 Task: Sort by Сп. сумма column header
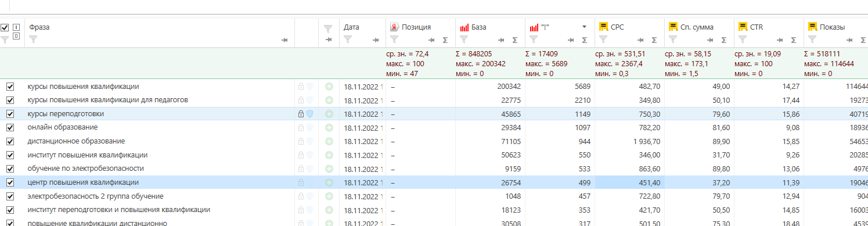[697, 27]
